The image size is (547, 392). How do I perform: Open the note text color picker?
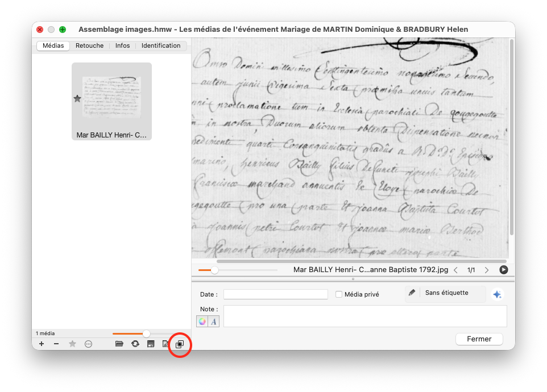(x=202, y=321)
